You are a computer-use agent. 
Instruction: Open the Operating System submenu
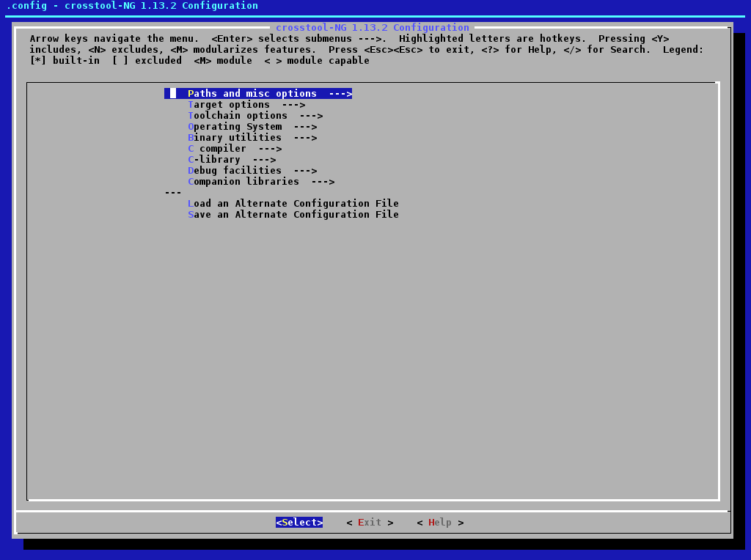[x=252, y=126]
